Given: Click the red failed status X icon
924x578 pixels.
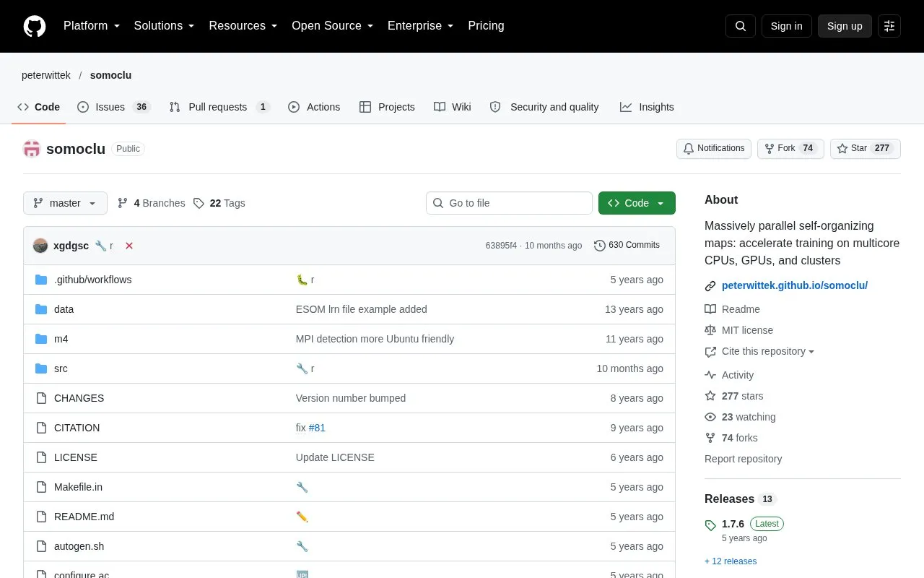Looking at the screenshot, I should point(129,246).
